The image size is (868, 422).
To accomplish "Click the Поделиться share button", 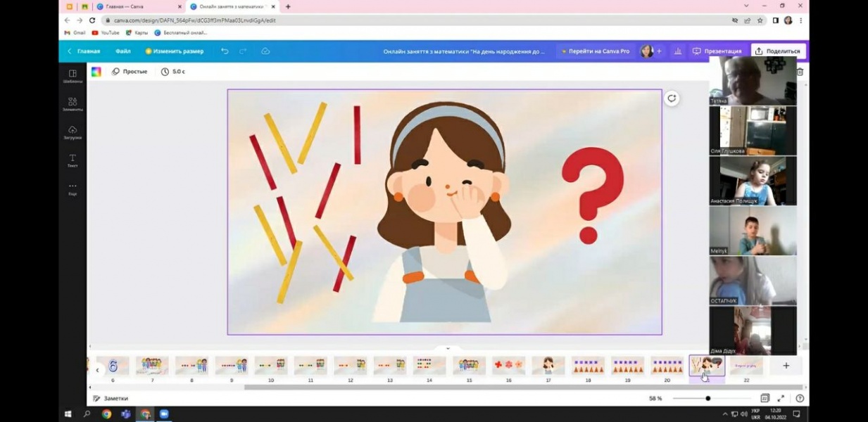I will tap(778, 51).
